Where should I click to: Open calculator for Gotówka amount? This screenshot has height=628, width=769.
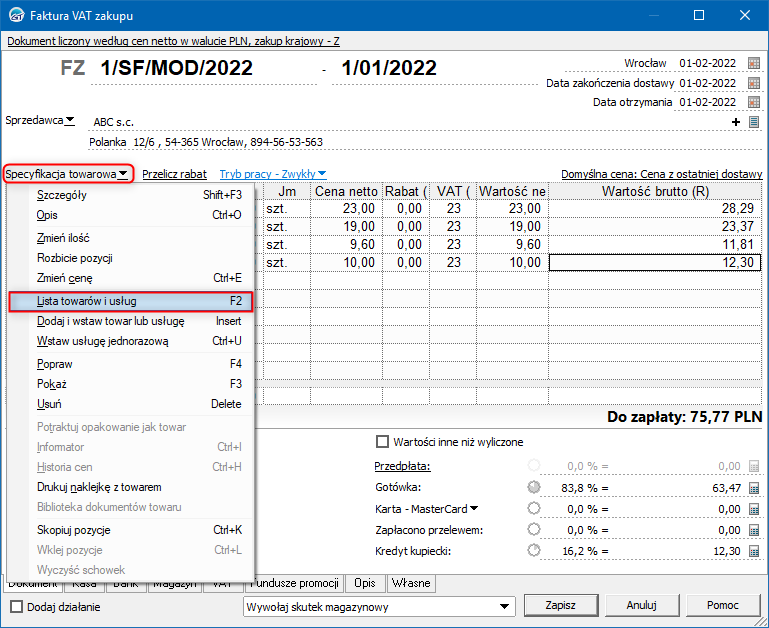753,487
